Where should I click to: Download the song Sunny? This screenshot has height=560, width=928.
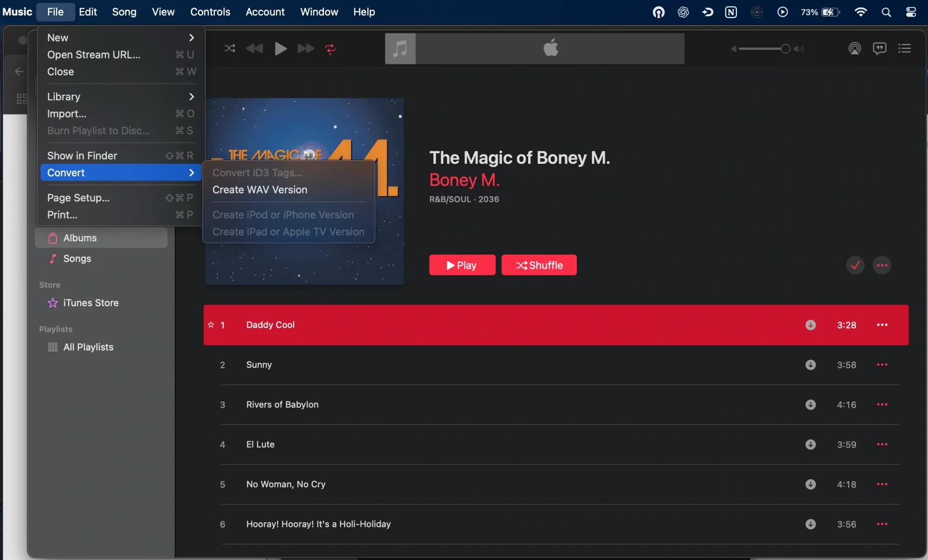pos(811,365)
